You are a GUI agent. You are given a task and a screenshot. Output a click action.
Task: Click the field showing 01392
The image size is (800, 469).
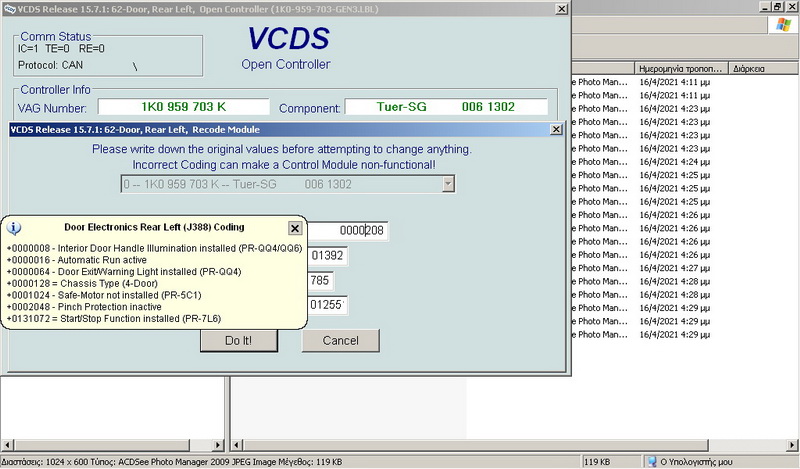(328, 256)
